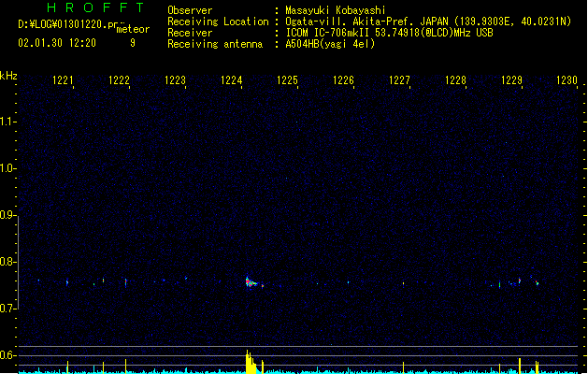Click the 1225 time marker
The width and height of the screenshot is (588, 374).
[x=287, y=80]
